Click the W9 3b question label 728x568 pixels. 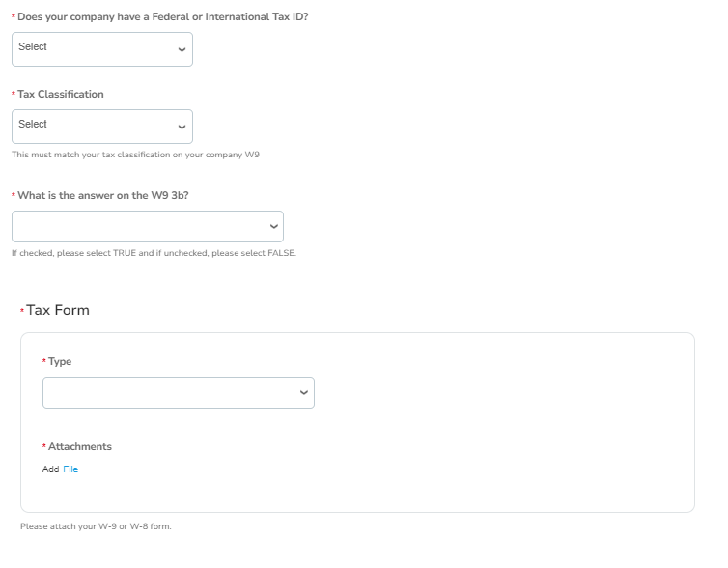pos(102,195)
